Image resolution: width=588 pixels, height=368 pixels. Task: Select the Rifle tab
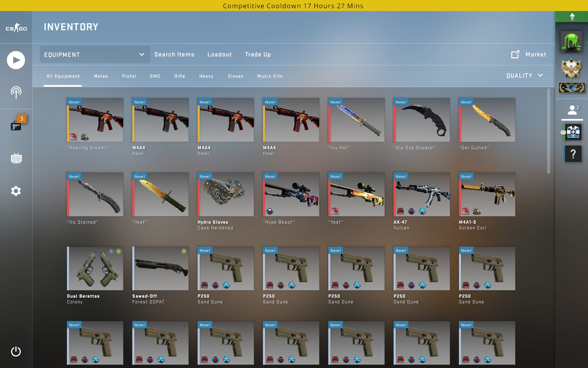pos(180,76)
